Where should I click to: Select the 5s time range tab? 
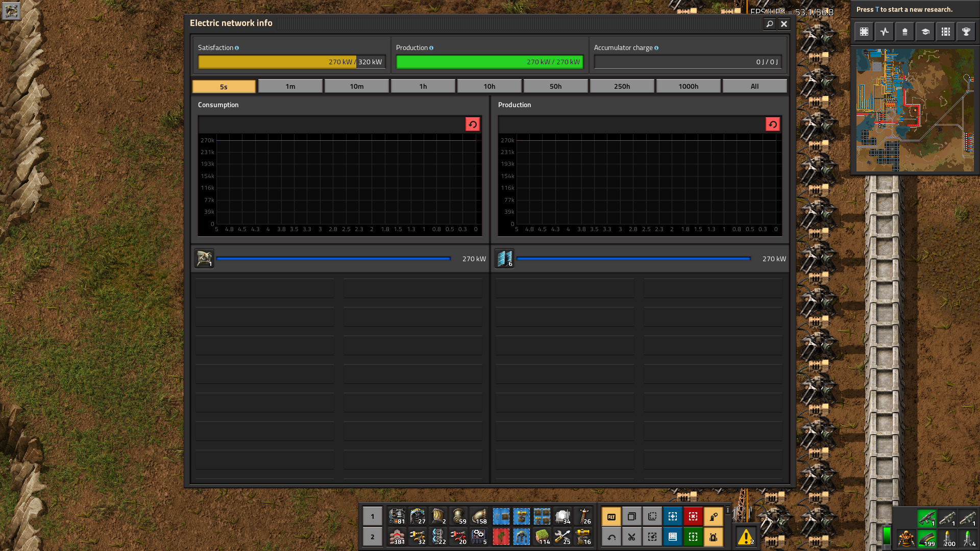click(224, 87)
